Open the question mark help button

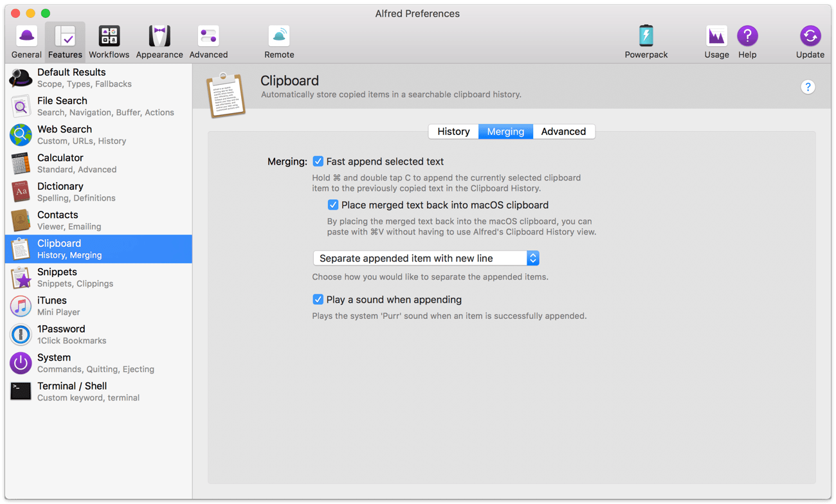[808, 87]
